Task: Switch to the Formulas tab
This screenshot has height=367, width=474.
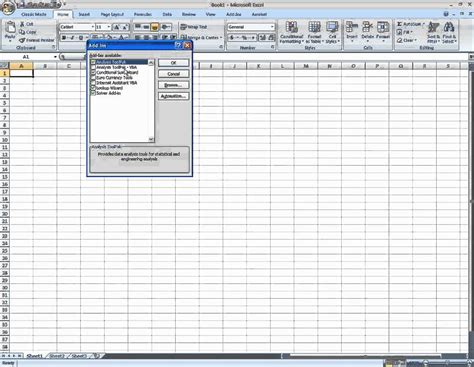Action: coord(143,14)
